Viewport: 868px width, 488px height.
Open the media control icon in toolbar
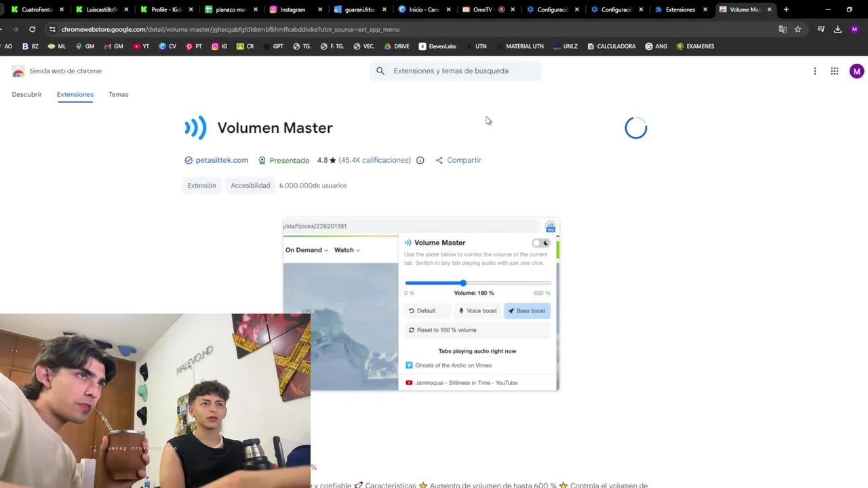(x=821, y=29)
